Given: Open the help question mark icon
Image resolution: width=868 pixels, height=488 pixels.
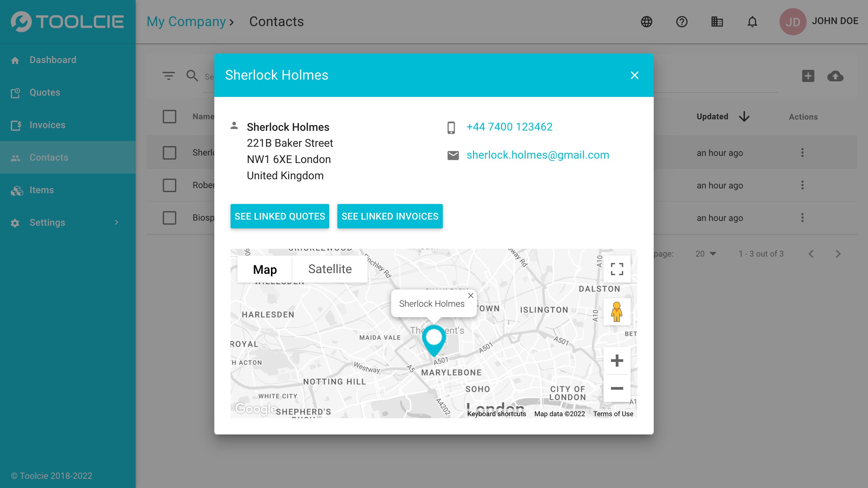Looking at the screenshot, I should [x=682, y=22].
